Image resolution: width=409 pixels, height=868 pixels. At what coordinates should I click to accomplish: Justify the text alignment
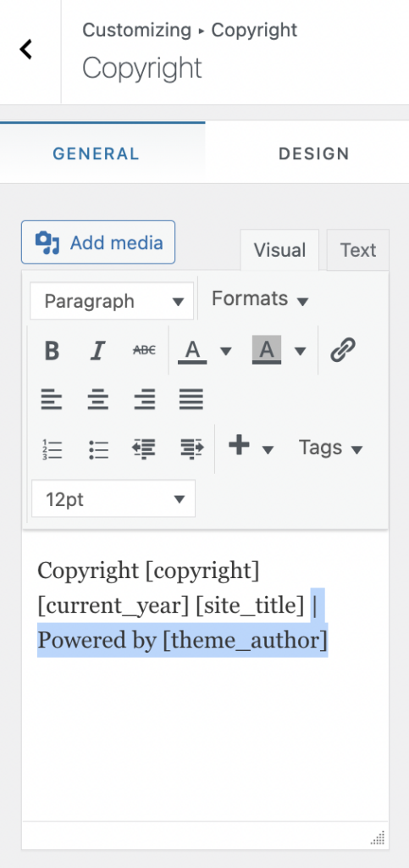pos(191,399)
